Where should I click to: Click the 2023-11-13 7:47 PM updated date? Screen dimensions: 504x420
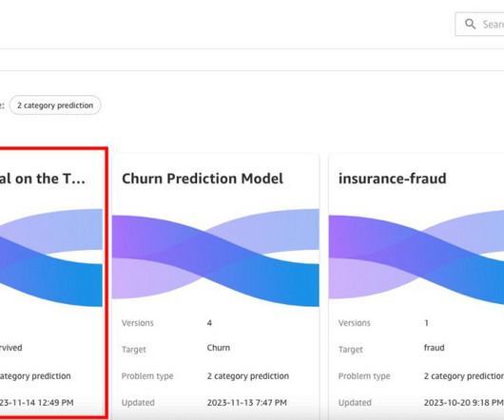[x=247, y=403]
